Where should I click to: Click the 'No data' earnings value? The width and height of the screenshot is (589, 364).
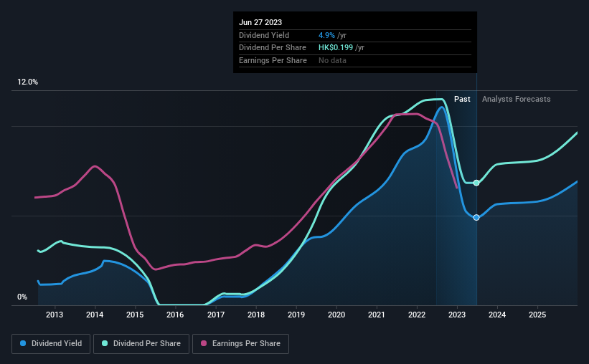click(x=332, y=60)
